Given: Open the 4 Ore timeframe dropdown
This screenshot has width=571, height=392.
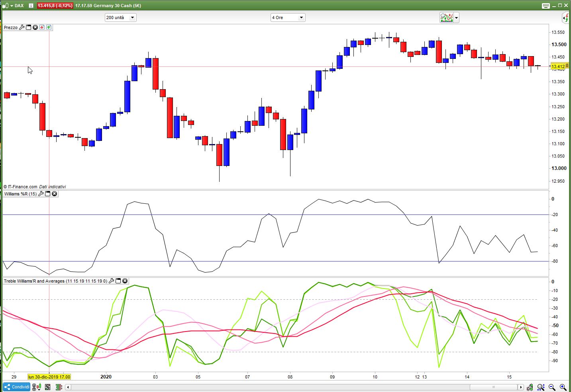Looking at the screenshot, I should click(288, 18).
